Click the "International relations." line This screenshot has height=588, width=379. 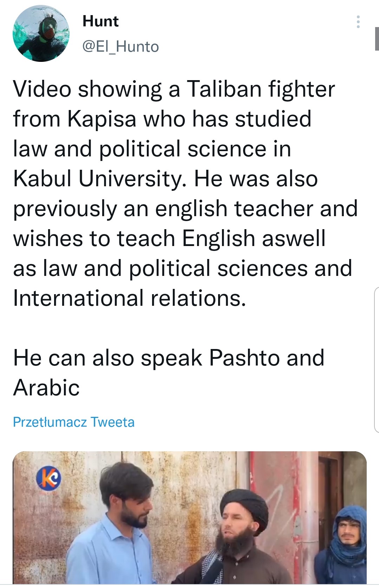click(129, 298)
